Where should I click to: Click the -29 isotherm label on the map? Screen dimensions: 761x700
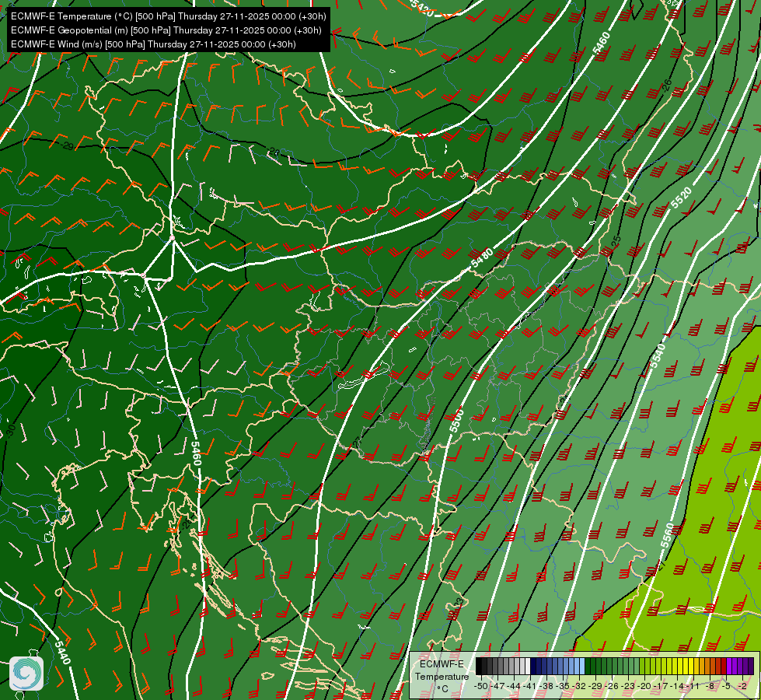click(x=68, y=145)
